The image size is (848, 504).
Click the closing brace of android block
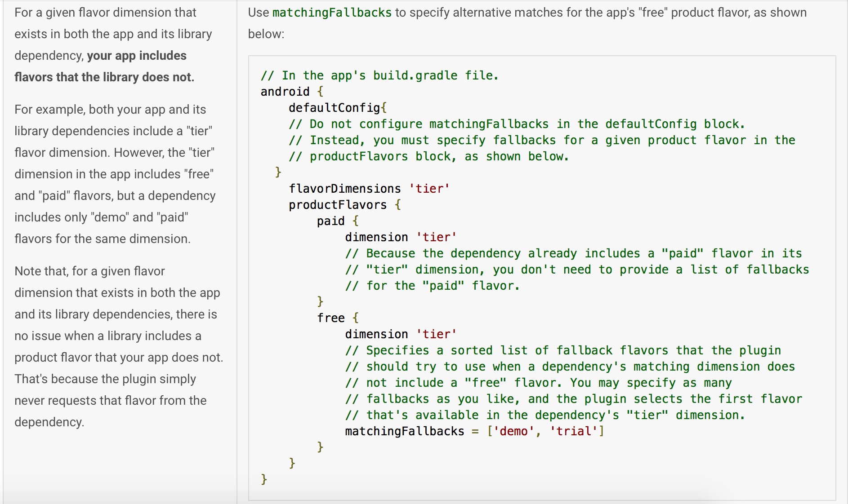click(263, 479)
